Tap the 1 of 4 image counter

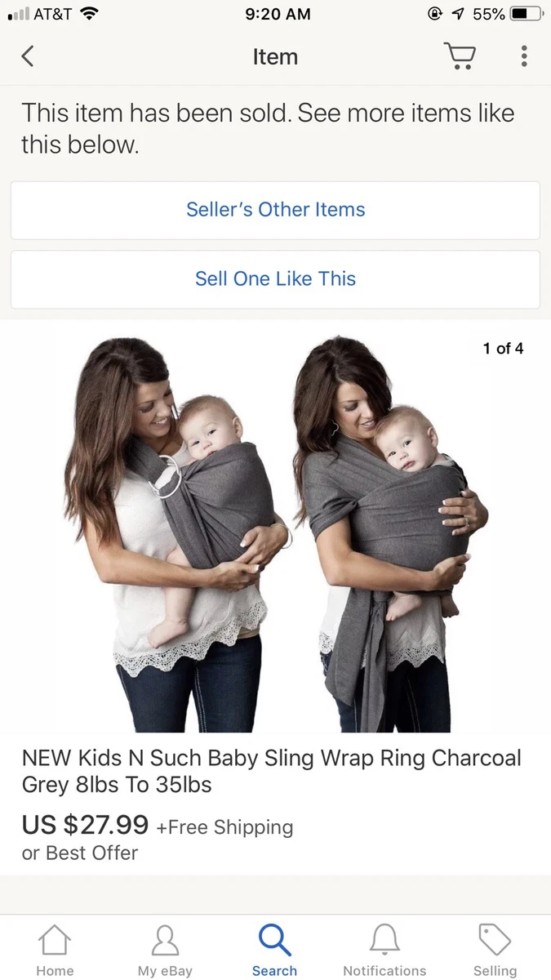(503, 349)
